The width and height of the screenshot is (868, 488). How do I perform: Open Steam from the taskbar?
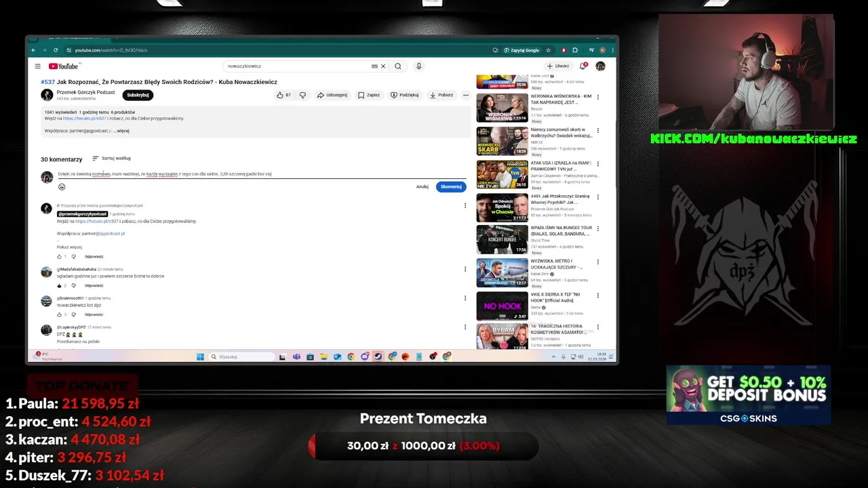(x=378, y=357)
